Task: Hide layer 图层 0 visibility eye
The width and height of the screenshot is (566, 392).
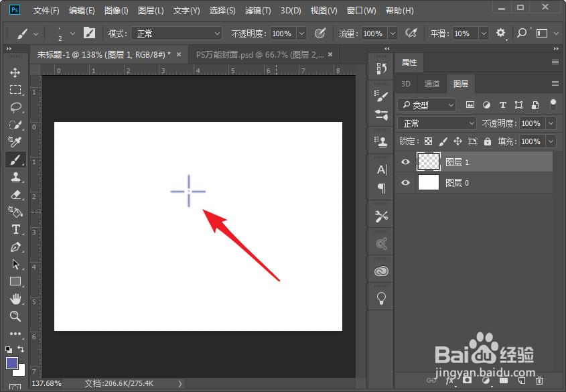Action: pos(405,183)
